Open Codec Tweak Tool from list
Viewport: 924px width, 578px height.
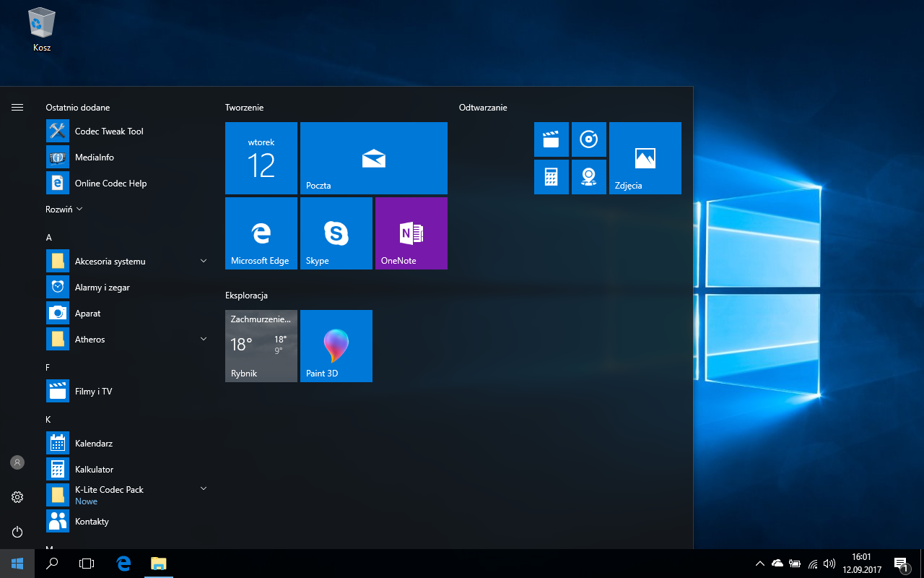(x=108, y=131)
